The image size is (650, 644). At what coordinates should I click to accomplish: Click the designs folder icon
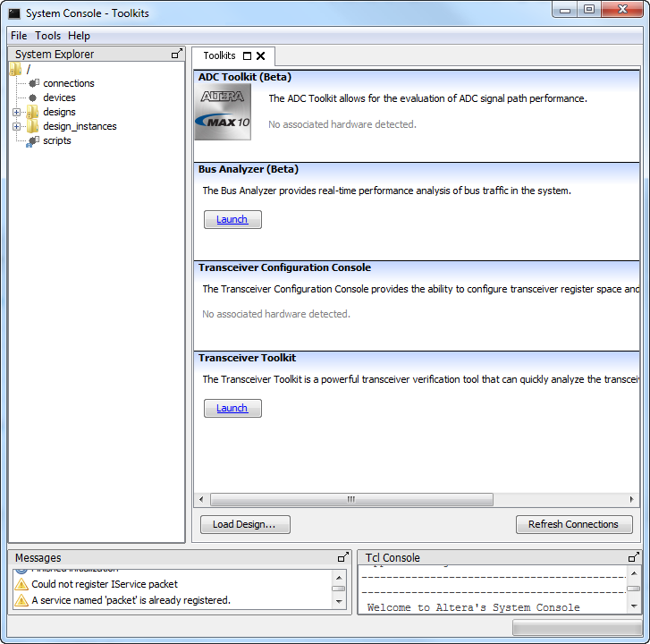(32, 112)
